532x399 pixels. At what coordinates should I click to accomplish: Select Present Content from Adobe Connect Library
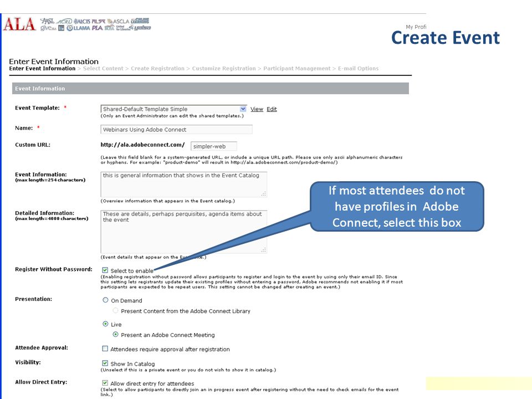[115, 310]
